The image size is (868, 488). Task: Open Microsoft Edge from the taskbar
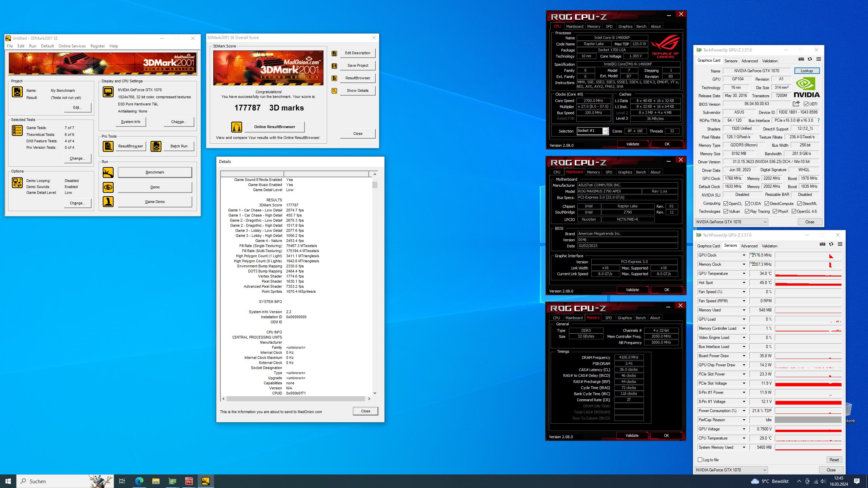(x=139, y=481)
